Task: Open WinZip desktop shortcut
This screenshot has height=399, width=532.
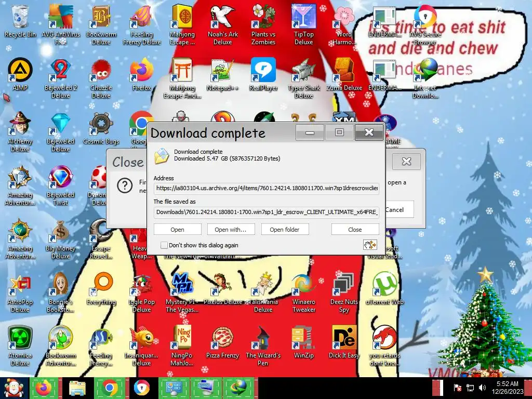Action: tap(303, 342)
